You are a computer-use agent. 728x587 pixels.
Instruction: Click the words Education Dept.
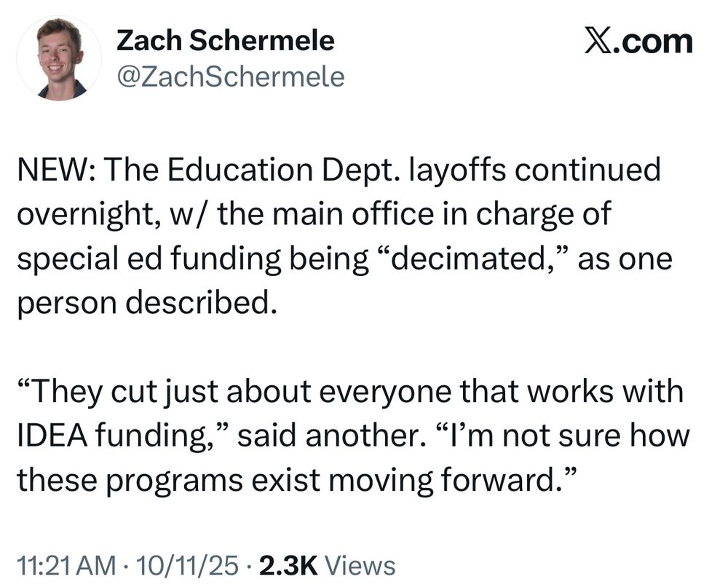point(284,171)
